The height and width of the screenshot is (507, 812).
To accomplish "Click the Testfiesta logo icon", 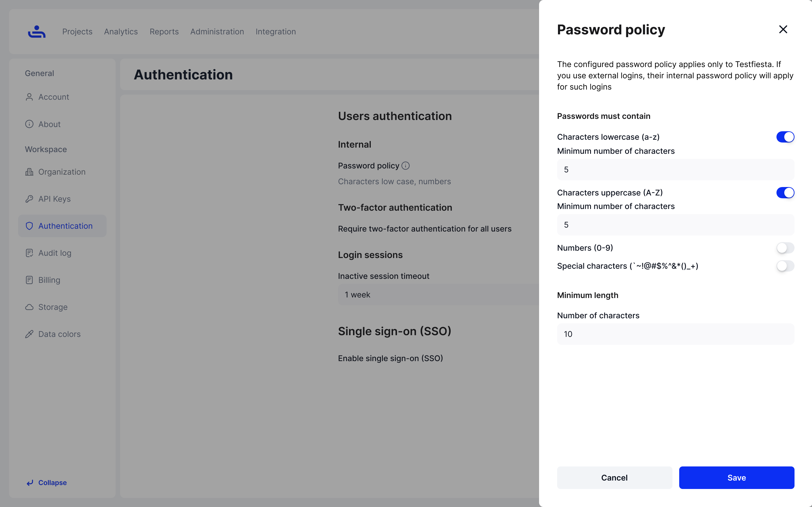I will [x=37, y=32].
